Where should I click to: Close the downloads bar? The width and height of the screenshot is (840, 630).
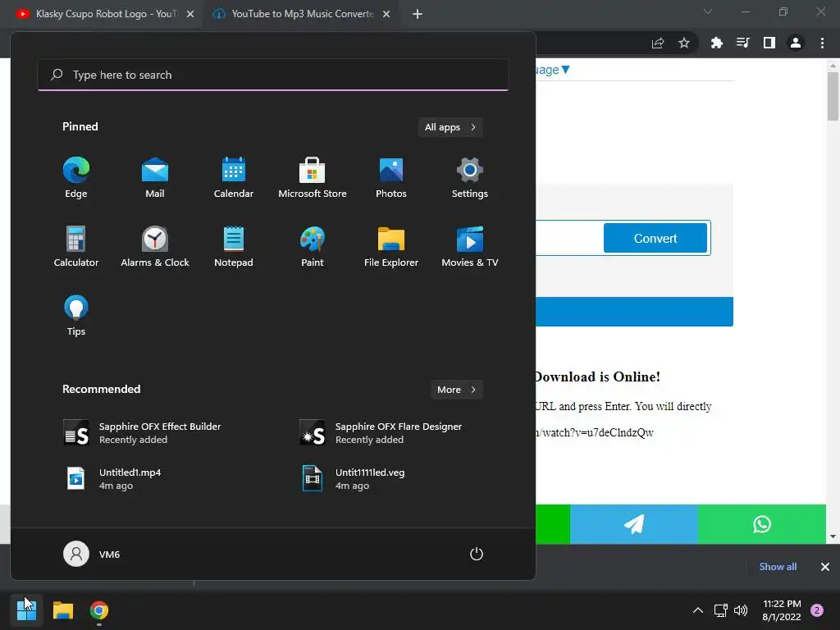[825, 567]
